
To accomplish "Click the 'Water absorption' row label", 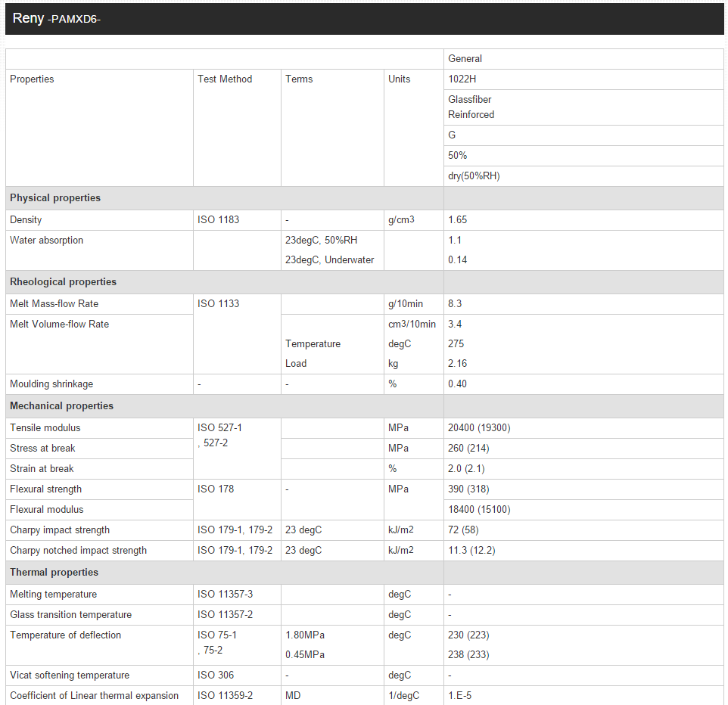I will [x=46, y=241].
